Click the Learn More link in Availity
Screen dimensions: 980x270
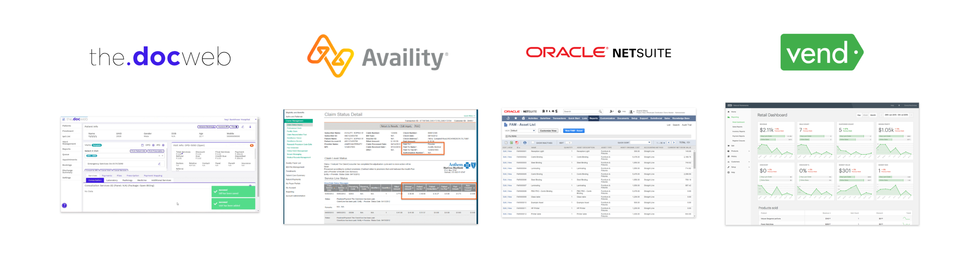click(x=470, y=116)
